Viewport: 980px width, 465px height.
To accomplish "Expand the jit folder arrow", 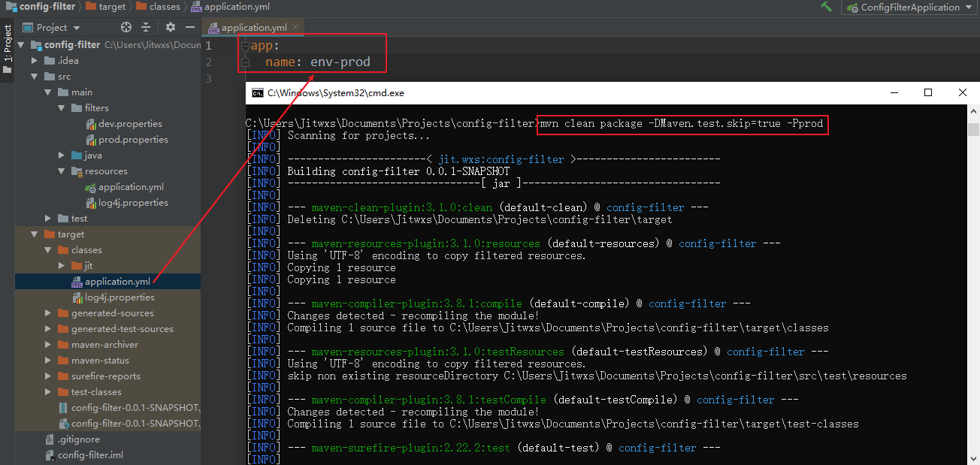I will click(62, 266).
